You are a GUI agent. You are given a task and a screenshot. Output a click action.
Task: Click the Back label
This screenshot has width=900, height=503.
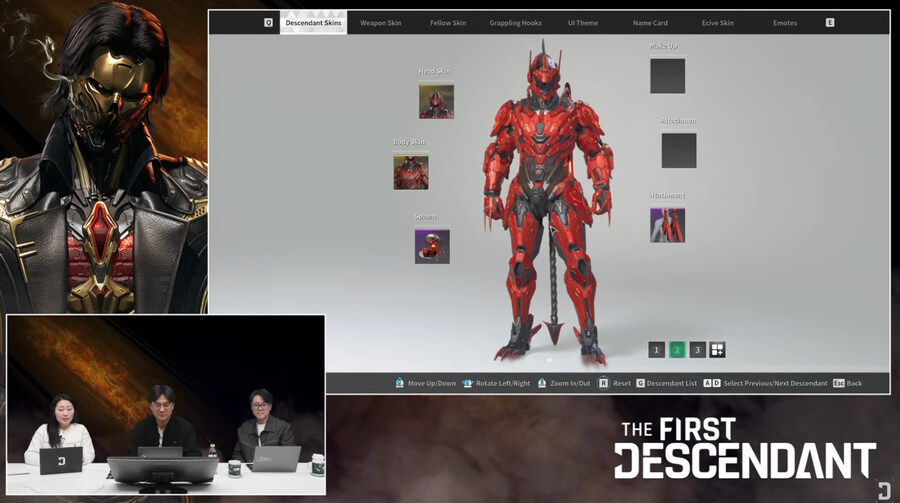click(x=854, y=384)
